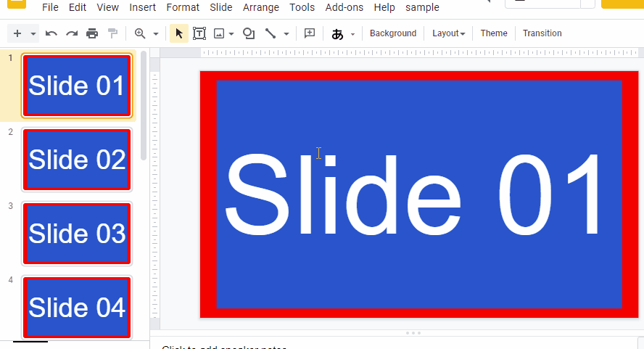
Task: Redo the last undone action
Action: [72, 33]
